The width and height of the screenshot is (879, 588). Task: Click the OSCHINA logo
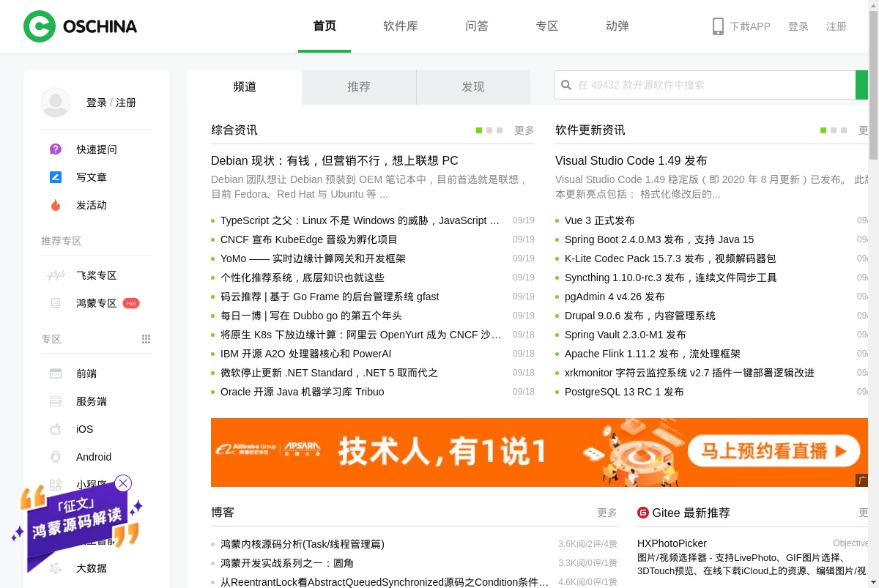(80, 26)
